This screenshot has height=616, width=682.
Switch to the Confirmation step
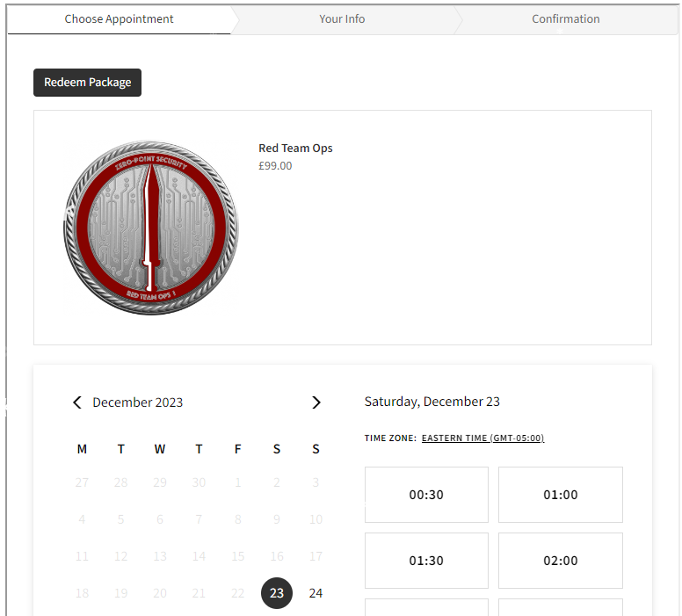pyautogui.click(x=565, y=19)
